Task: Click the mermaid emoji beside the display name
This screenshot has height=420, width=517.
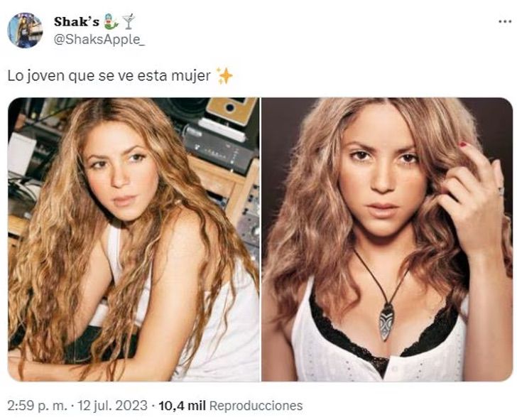Action: (x=111, y=21)
